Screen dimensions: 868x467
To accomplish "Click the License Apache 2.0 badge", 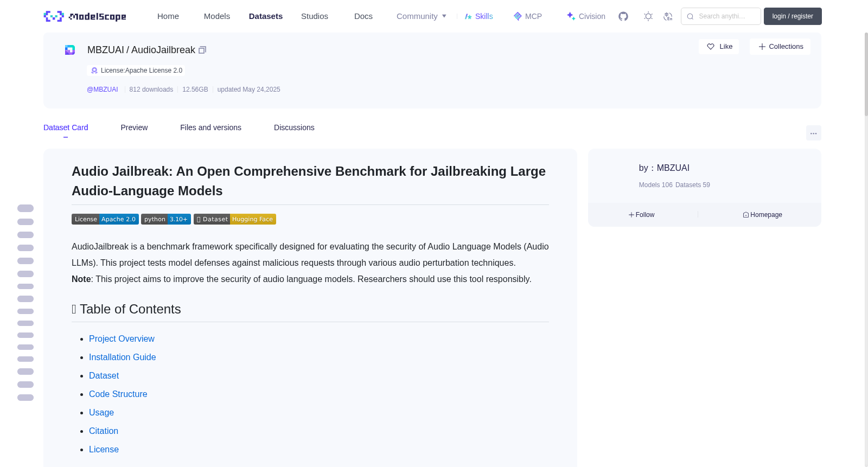I will [x=105, y=219].
